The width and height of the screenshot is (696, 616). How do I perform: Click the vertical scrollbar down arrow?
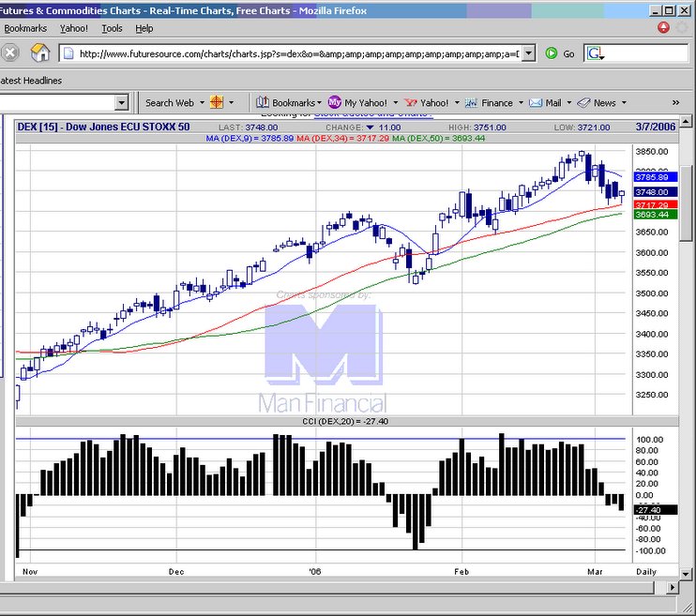pos(686,575)
